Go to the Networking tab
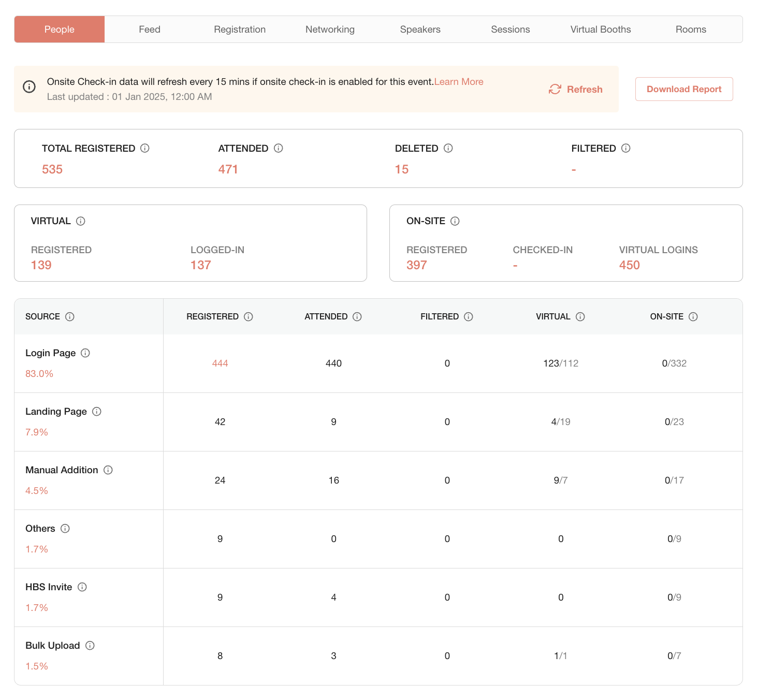This screenshot has height=700, width=757. [x=330, y=30]
